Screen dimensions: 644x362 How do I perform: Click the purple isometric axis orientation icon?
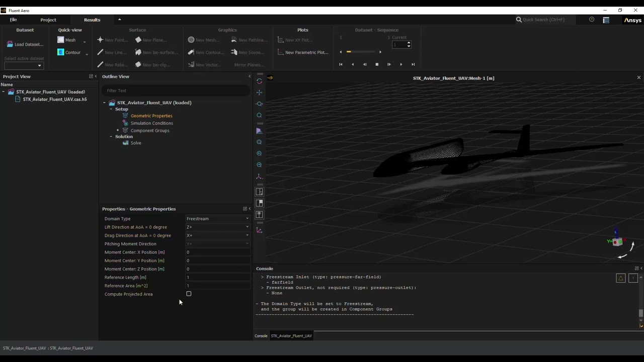pos(259,176)
